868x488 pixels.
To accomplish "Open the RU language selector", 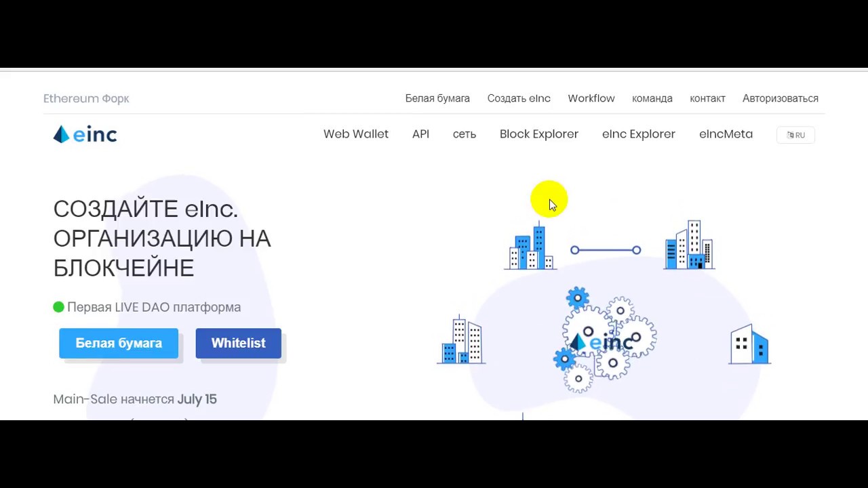I will click(795, 135).
